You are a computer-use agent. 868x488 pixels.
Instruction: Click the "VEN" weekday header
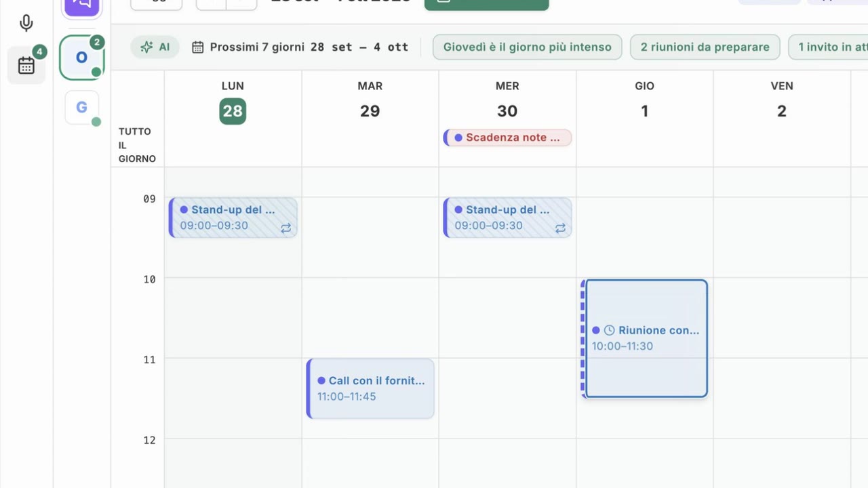[782, 86]
